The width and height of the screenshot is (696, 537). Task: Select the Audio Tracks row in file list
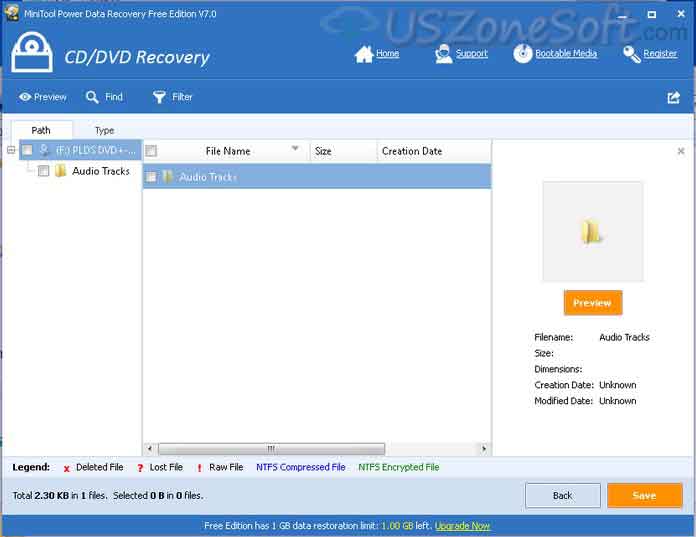coord(317,177)
